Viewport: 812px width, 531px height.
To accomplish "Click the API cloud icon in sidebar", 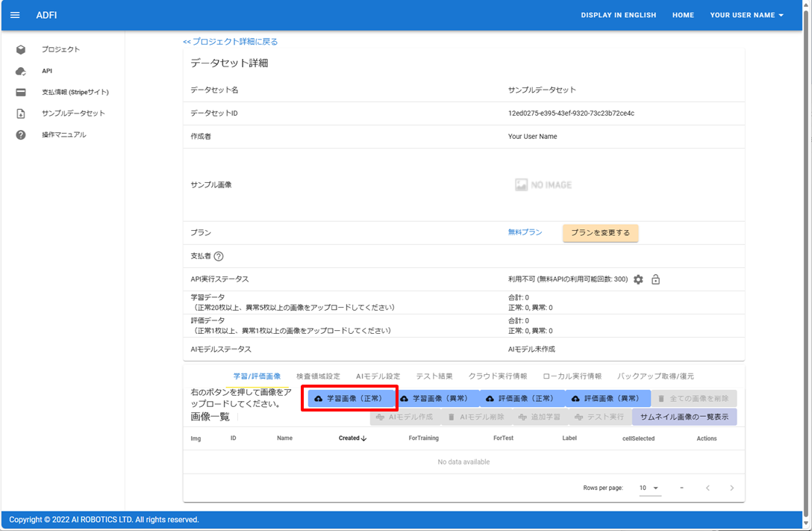I will (21, 71).
